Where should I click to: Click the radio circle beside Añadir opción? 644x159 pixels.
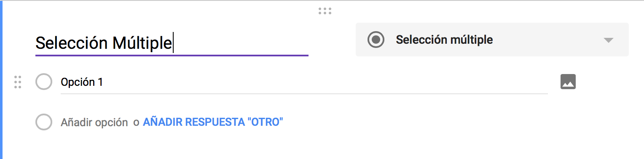point(44,122)
